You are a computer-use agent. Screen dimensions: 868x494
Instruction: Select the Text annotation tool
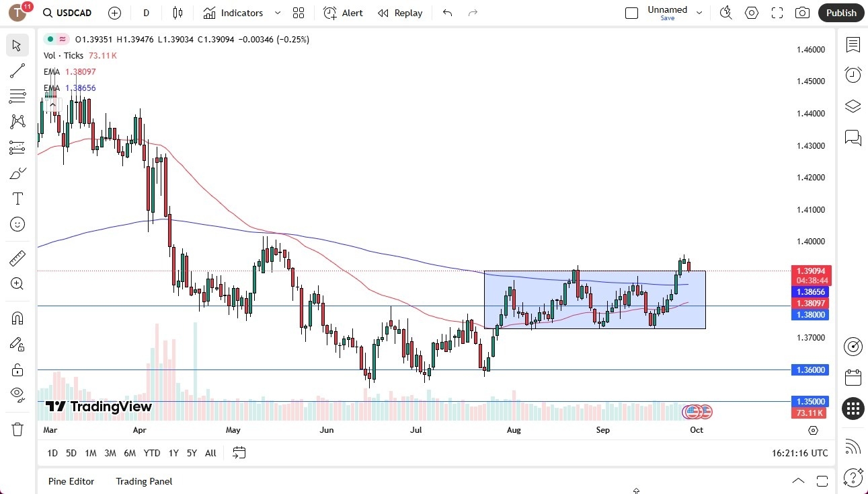click(x=17, y=198)
